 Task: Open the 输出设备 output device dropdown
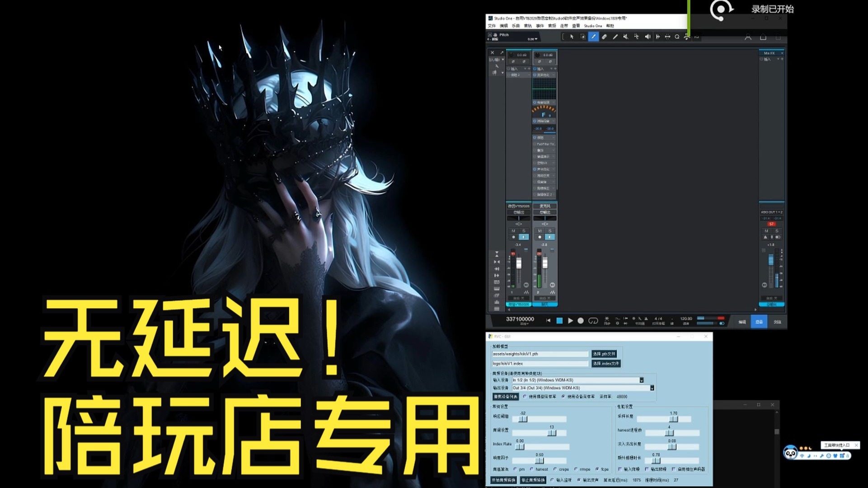[x=652, y=388]
